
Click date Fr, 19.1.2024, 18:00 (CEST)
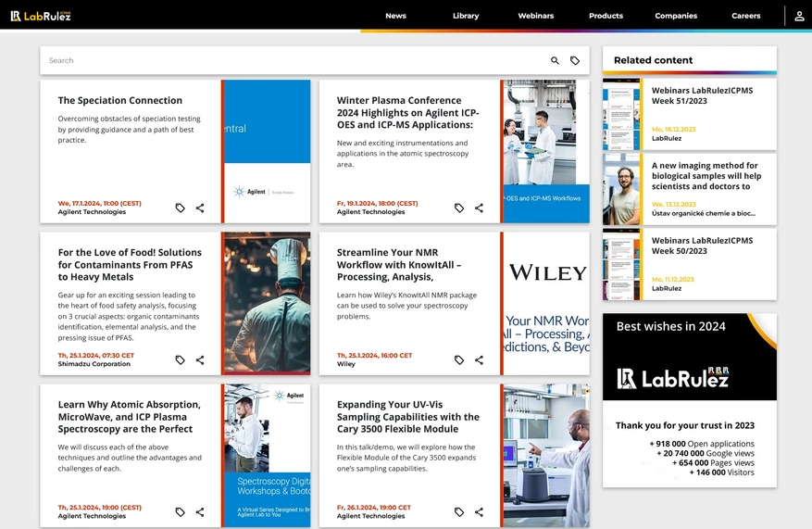(377, 203)
